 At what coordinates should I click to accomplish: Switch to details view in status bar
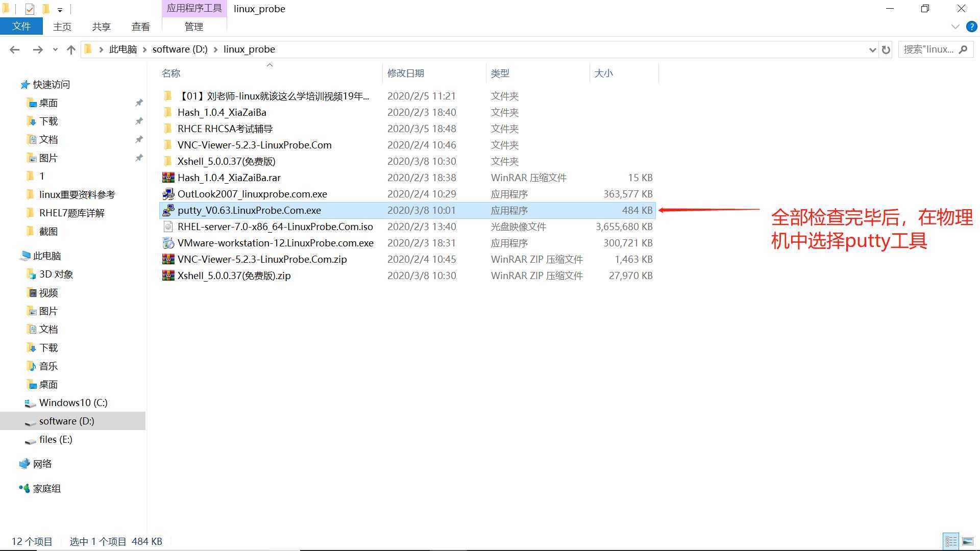coord(951,541)
